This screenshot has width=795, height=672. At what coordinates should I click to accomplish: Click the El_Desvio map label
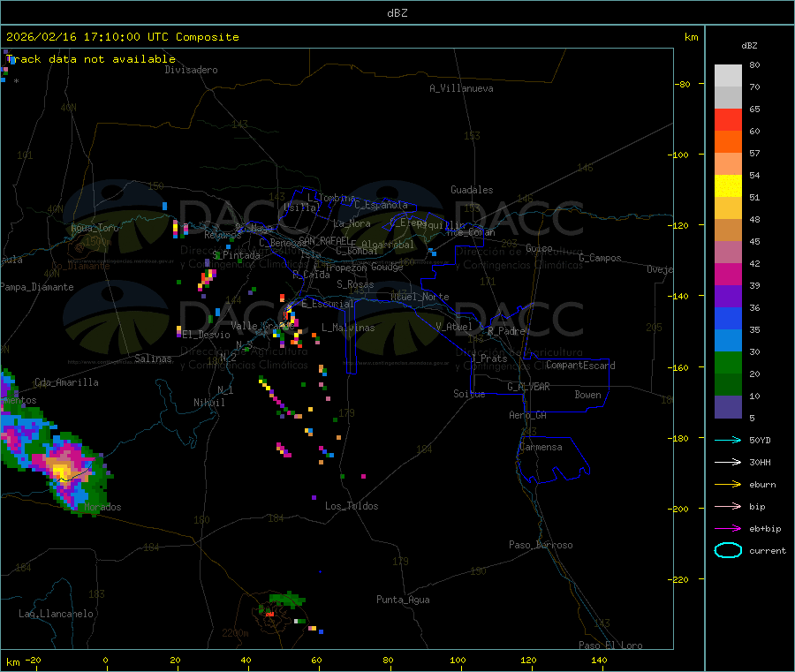[206, 335]
